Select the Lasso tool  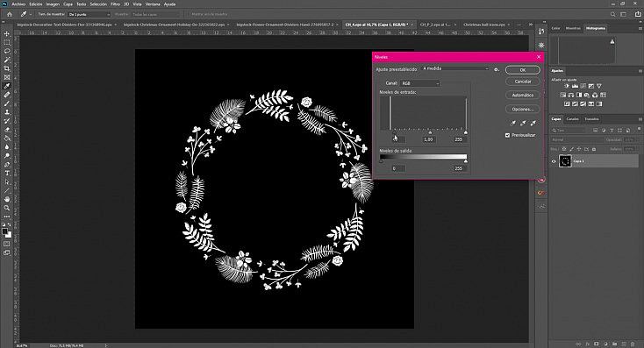tap(6, 51)
